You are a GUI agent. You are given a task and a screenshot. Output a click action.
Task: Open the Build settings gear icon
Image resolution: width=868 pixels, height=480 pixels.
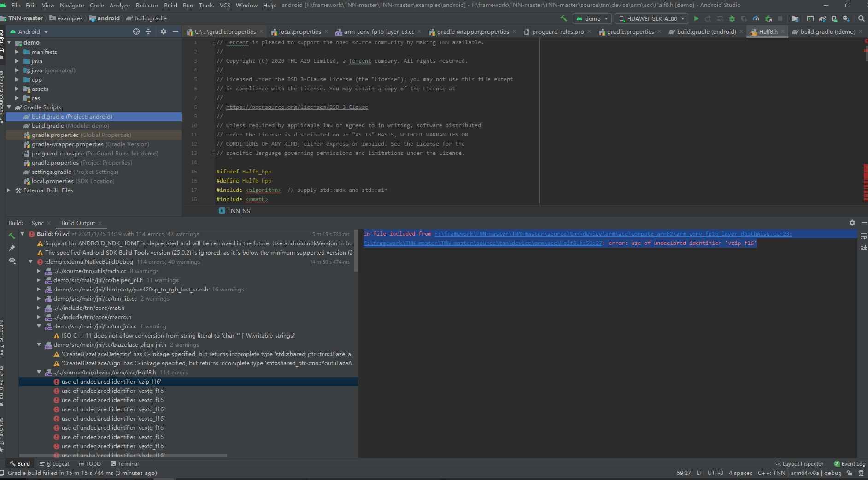[x=852, y=223]
